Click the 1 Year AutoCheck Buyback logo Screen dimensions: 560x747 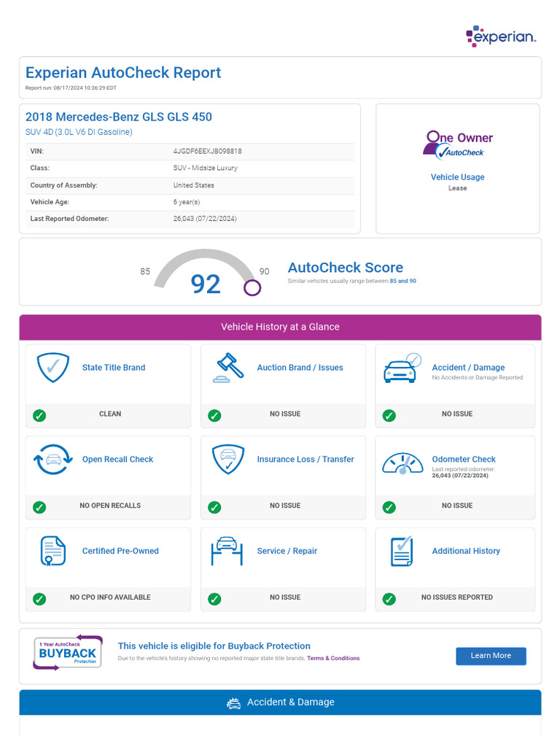point(68,653)
